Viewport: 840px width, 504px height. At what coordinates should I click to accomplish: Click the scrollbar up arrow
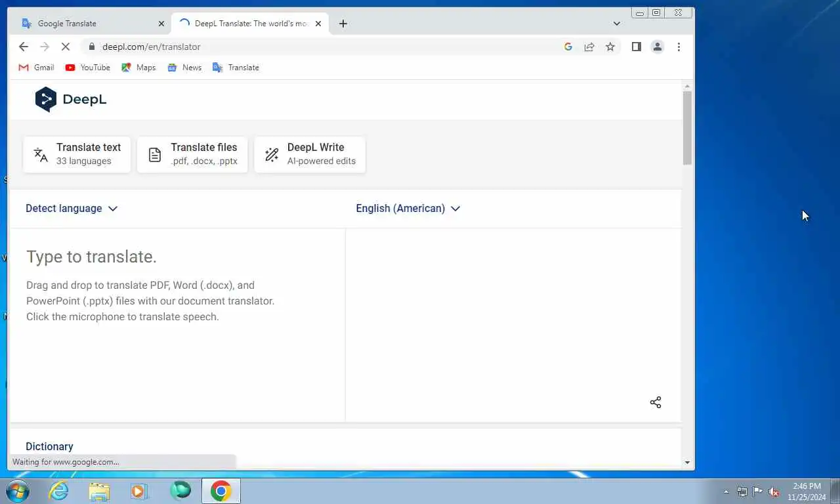687,86
